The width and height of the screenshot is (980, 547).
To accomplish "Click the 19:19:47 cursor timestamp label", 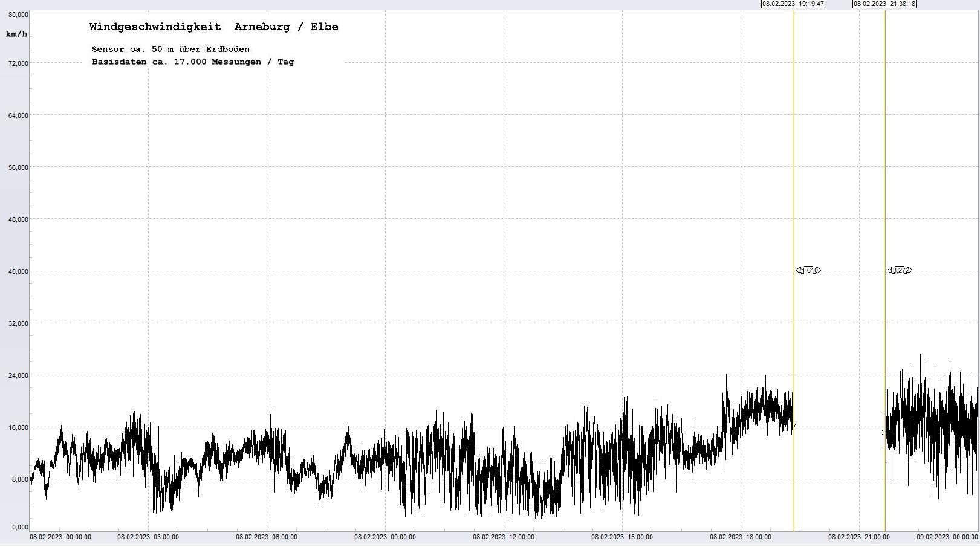I will point(793,4).
